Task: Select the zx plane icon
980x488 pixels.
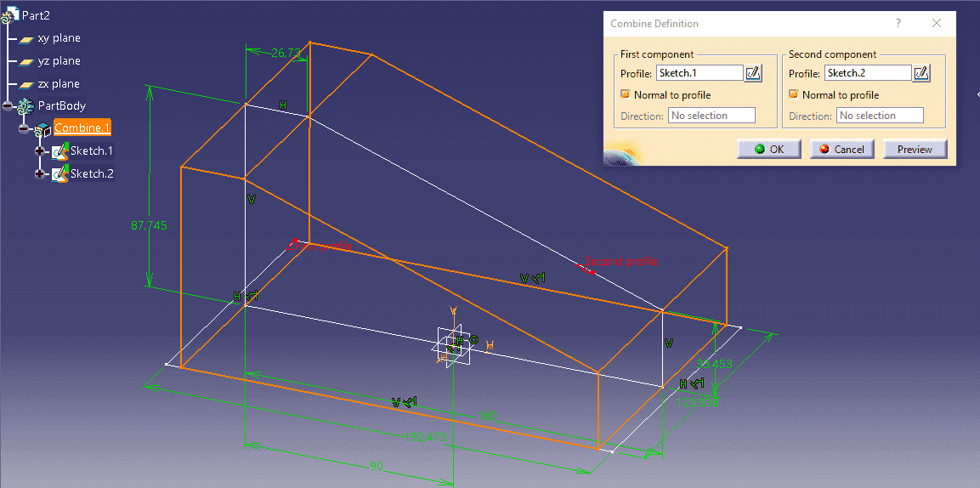Action: click(x=26, y=84)
